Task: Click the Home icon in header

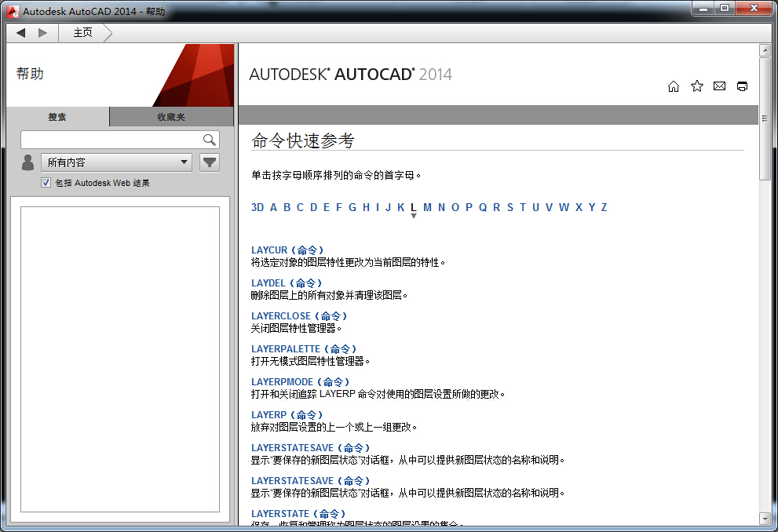Action: tap(673, 86)
